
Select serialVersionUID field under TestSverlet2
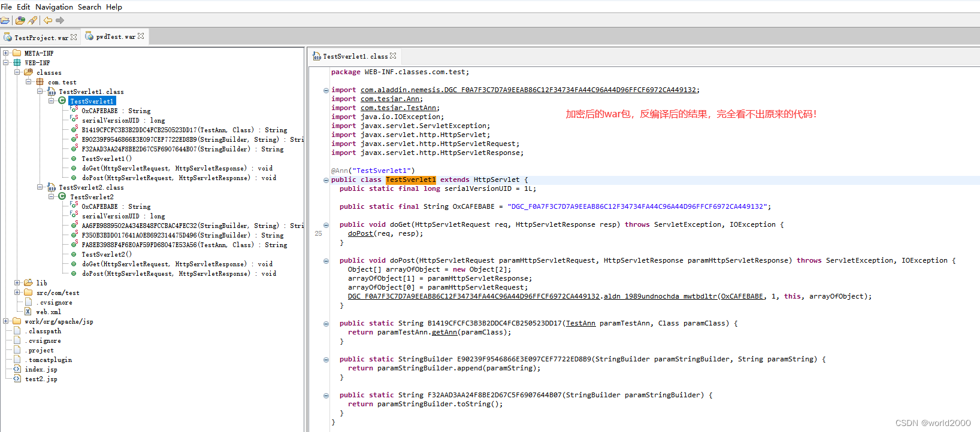click(x=123, y=216)
